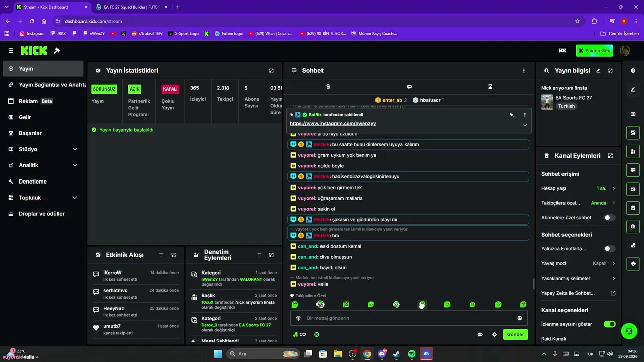This screenshot has width=644, height=362.
Task: Open the Yavaş mod setting arrow
Action: tap(613, 263)
